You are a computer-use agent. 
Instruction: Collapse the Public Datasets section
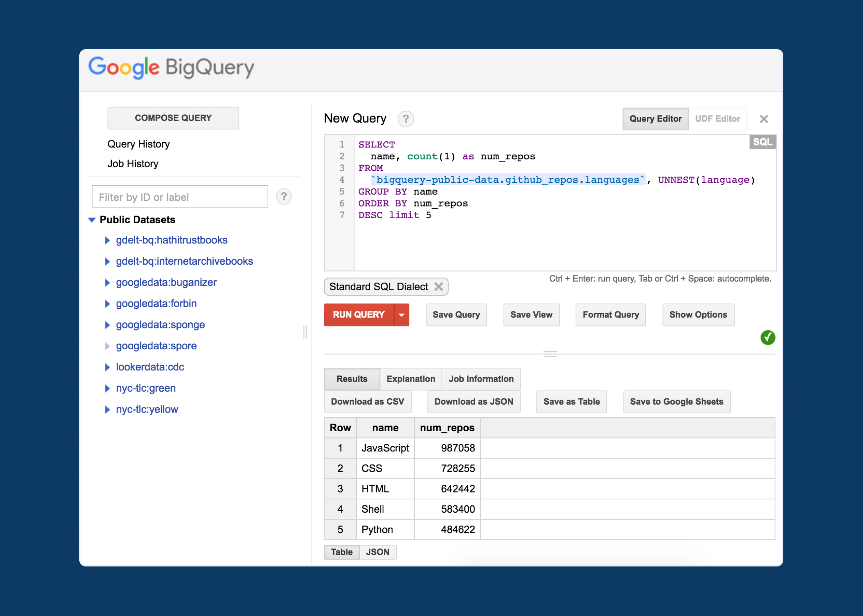click(x=92, y=220)
